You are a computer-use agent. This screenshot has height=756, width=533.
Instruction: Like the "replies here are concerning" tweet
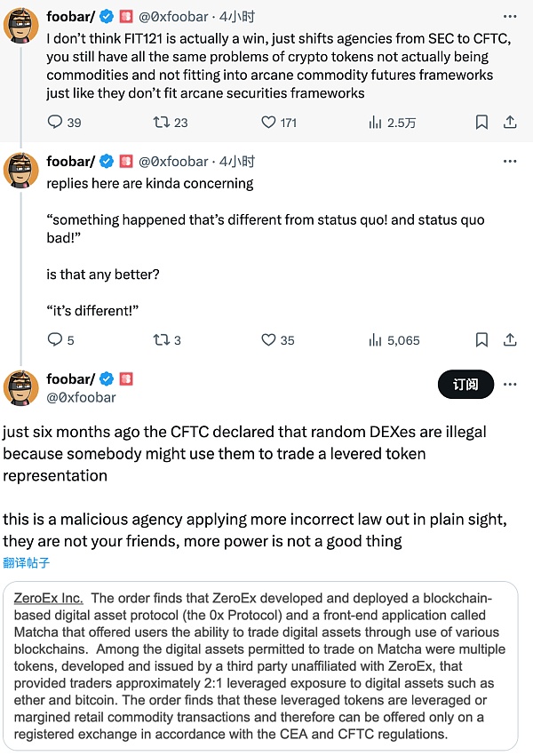coord(269,340)
